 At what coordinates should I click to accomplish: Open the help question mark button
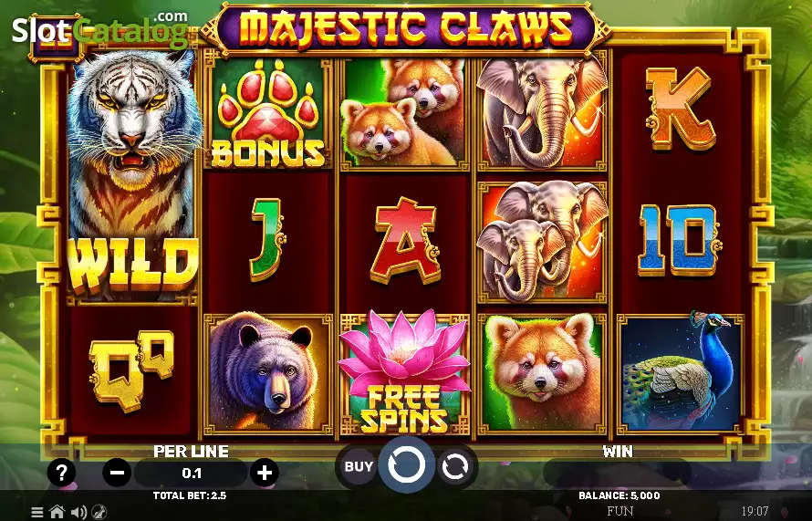click(61, 473)
